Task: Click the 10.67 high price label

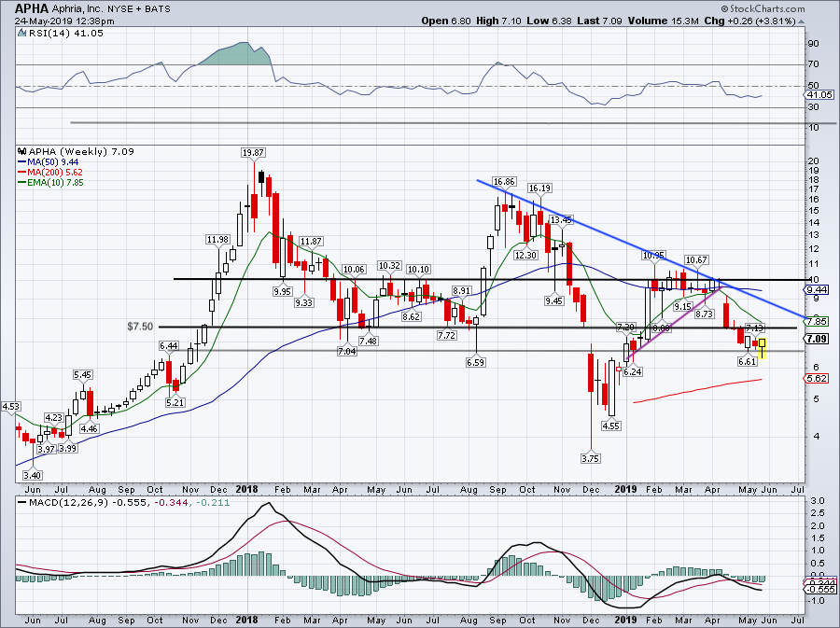Action: pyautogui.click(x=696, y=259)
